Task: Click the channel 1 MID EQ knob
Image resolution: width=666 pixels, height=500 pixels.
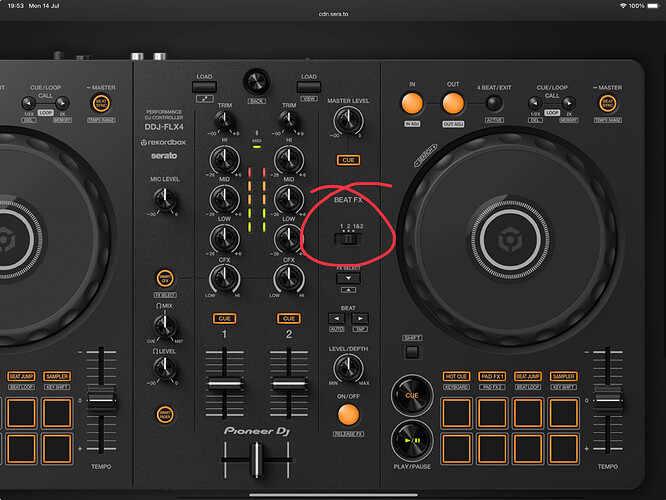Action: pyautogui.click(x=224, y=199)
